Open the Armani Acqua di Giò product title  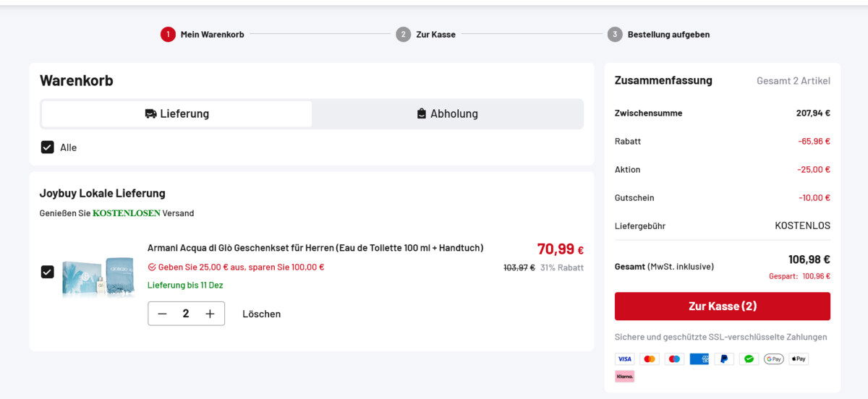tap(315, 248)
